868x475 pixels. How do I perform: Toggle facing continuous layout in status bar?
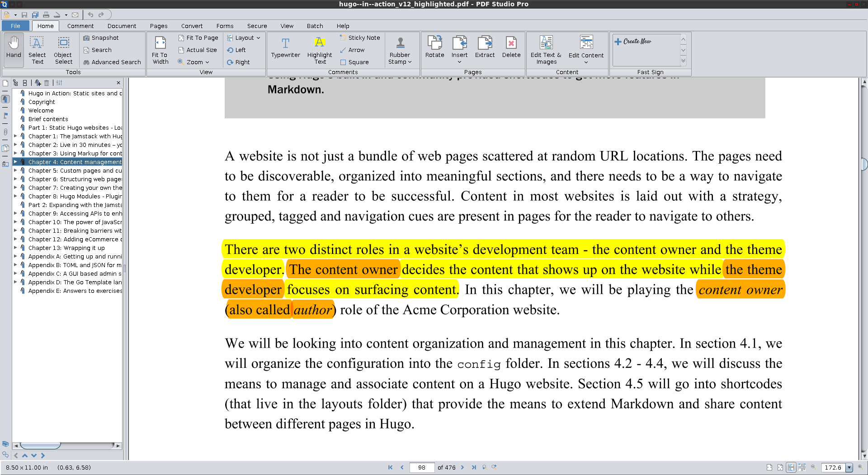point(802,467)
